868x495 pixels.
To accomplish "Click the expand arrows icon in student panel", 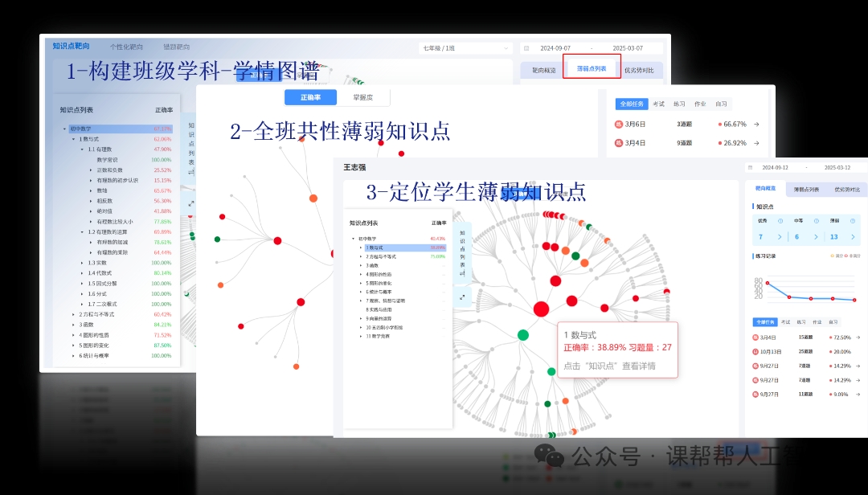I will 463,297.
